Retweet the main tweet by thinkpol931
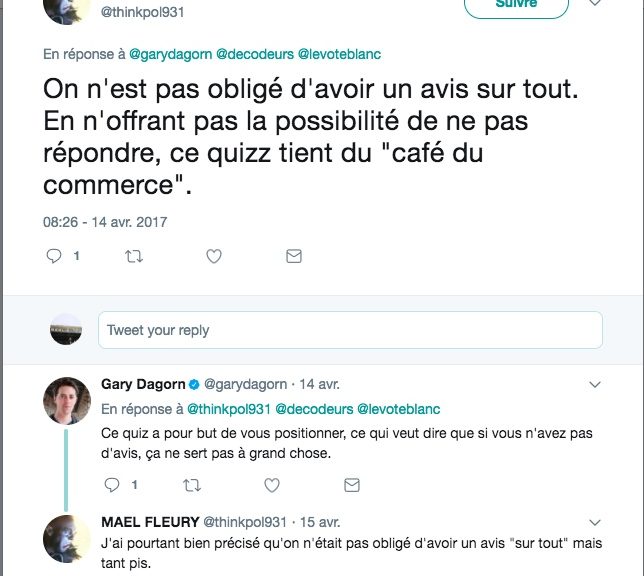This screenshot has width=644, height=576. pos(133,257)
